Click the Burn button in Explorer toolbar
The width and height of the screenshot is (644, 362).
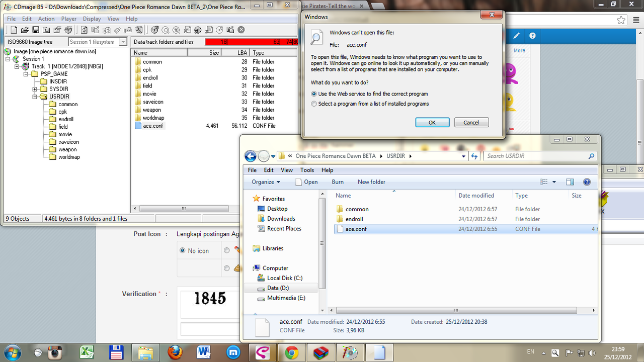coord(338,182)
